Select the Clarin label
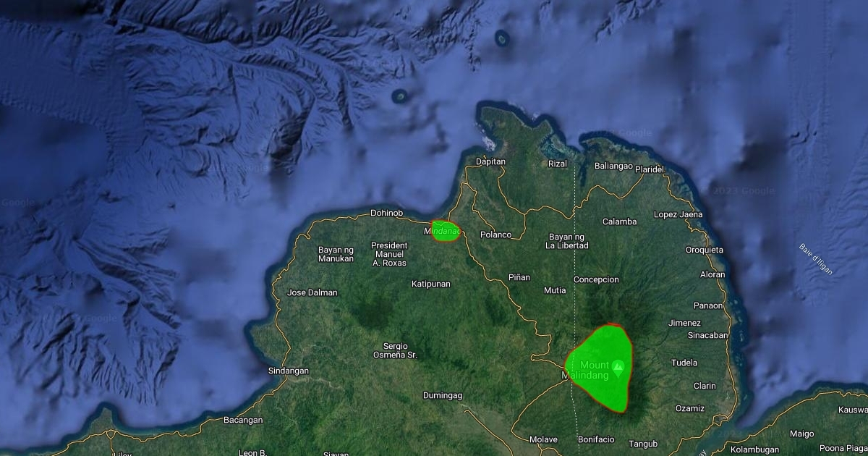 [705, 386]
